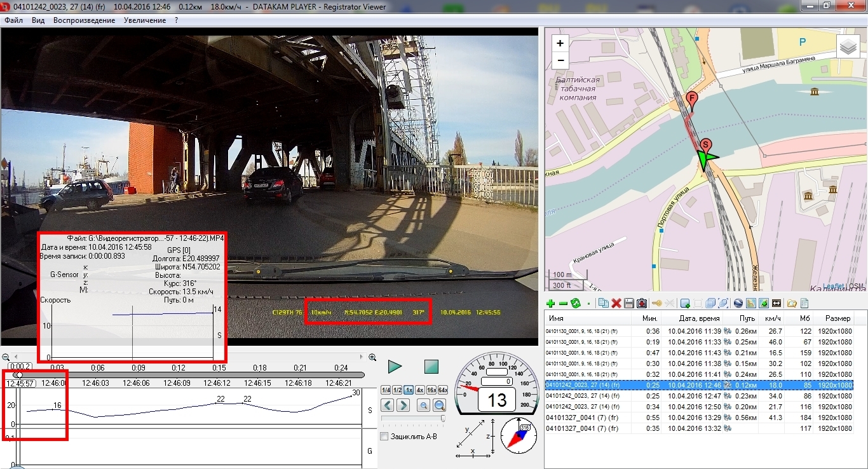Open the map layers selector
Image resolution: width=868 pixels, height=469 pixels.
[x=848, y=46]
